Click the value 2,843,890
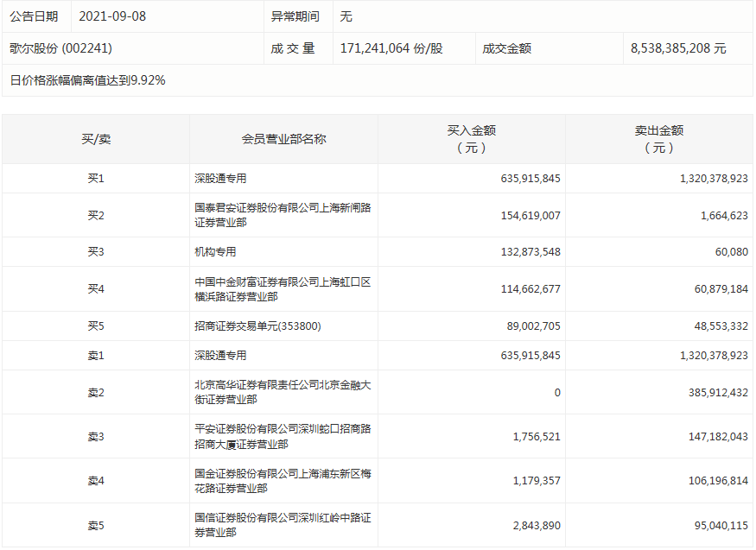The width and height of the screenshot is (756, 550). 537,526
